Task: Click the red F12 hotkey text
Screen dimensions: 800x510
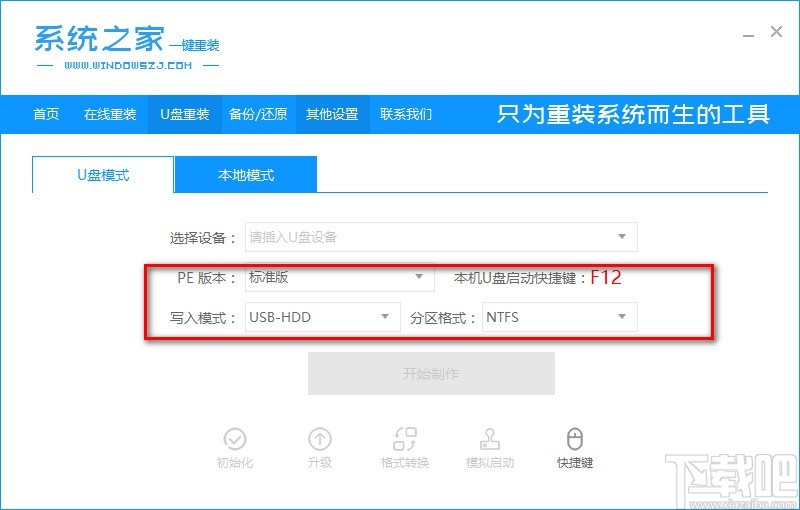Action: [x=606, y=277]
